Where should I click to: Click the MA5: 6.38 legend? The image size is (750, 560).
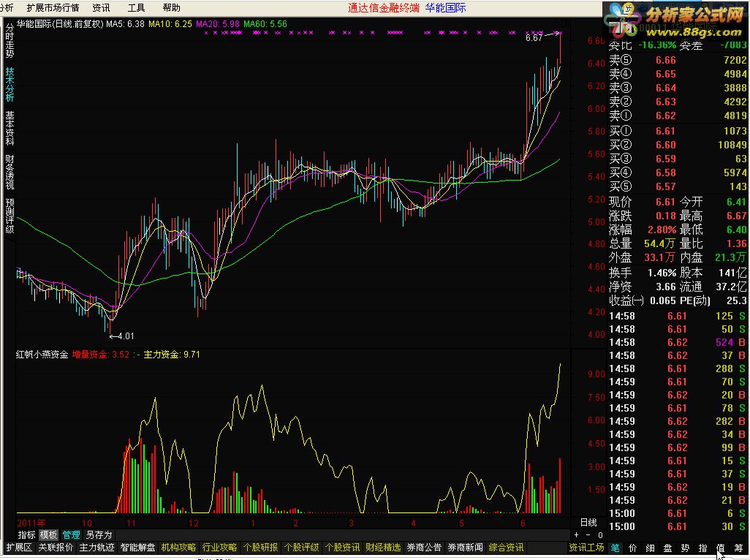[125, 24]
